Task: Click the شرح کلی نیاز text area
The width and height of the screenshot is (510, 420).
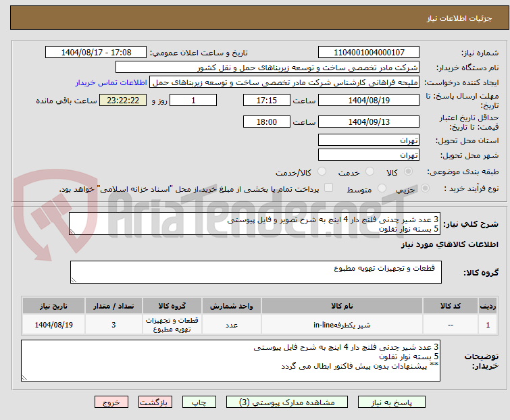Action: tap(255, 224)
